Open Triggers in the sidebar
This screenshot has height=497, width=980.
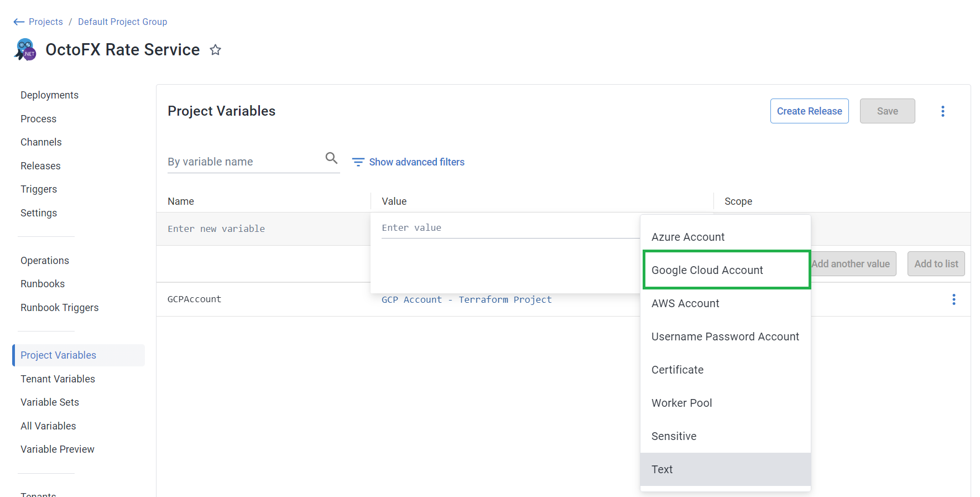tap(39, 189)
